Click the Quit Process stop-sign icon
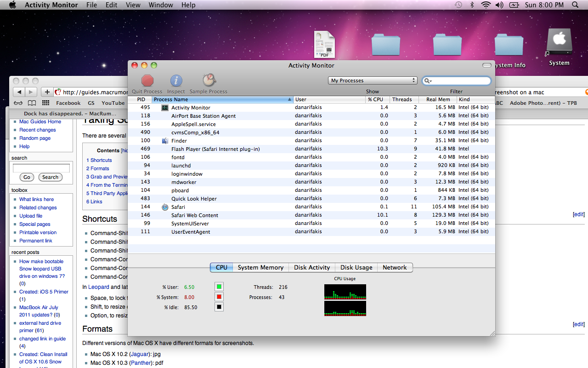This screenshot has width=588, height=368. pyautogui.click(x=147, y=80)
